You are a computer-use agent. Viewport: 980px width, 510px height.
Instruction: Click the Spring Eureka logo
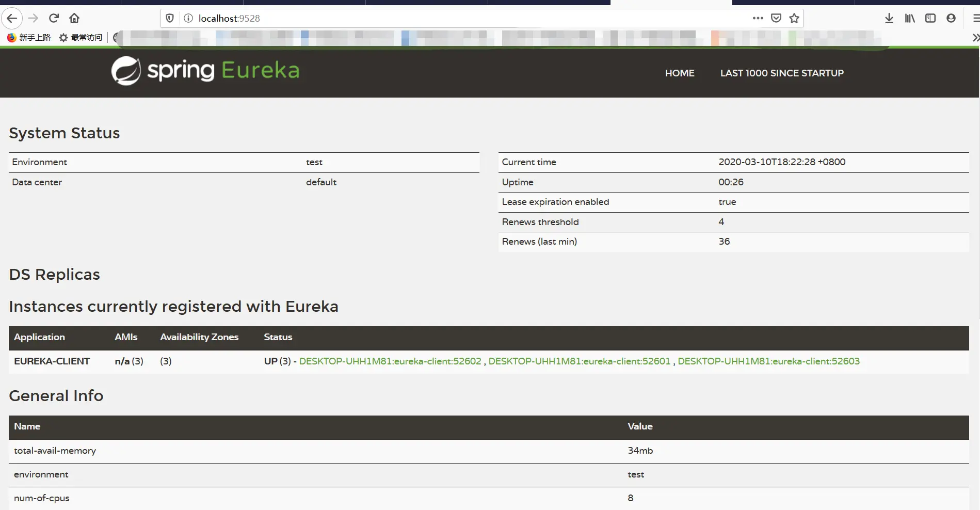pyautogui.click(x=205, y=71)
